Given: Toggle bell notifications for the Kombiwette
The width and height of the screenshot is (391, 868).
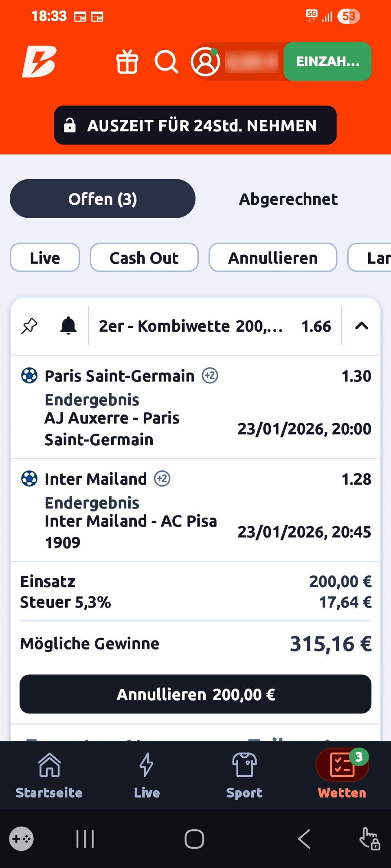Looking at the screenshot, I should coord(68,326).
